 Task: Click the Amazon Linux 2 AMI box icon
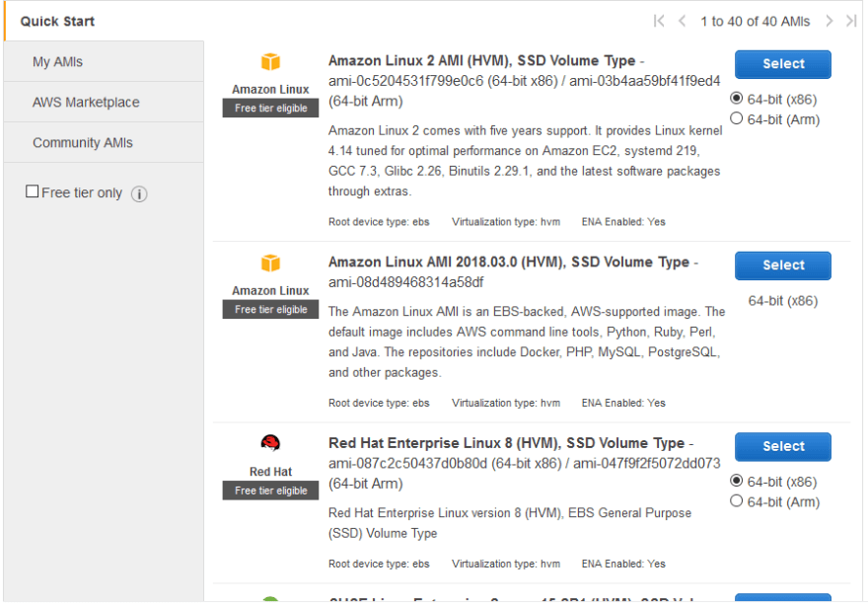click(x=270, y=61)
